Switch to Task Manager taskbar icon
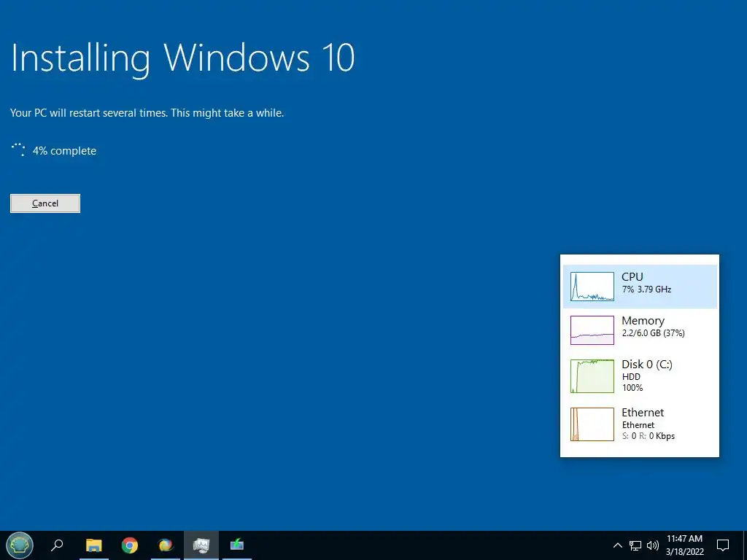The image size is (747, 560). coord(201,545)
